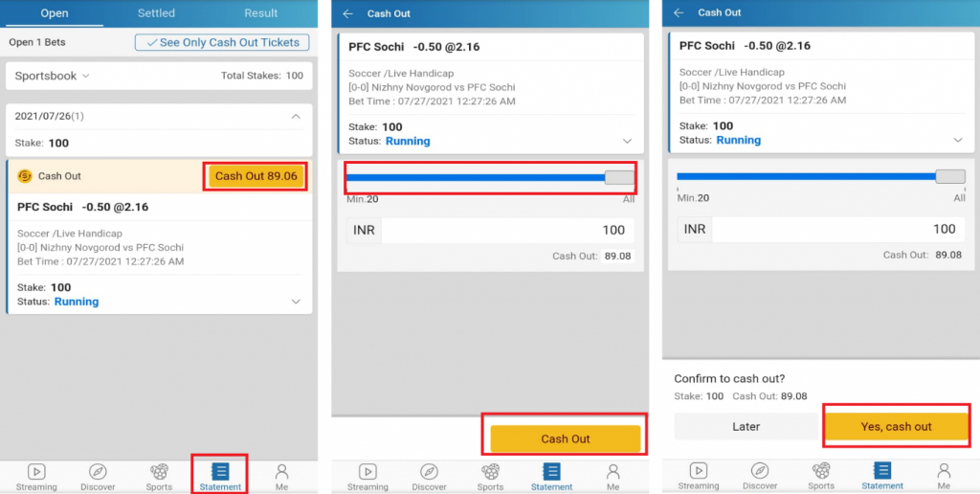
Task: Select Me icon in the right screen
Action: 944,470
